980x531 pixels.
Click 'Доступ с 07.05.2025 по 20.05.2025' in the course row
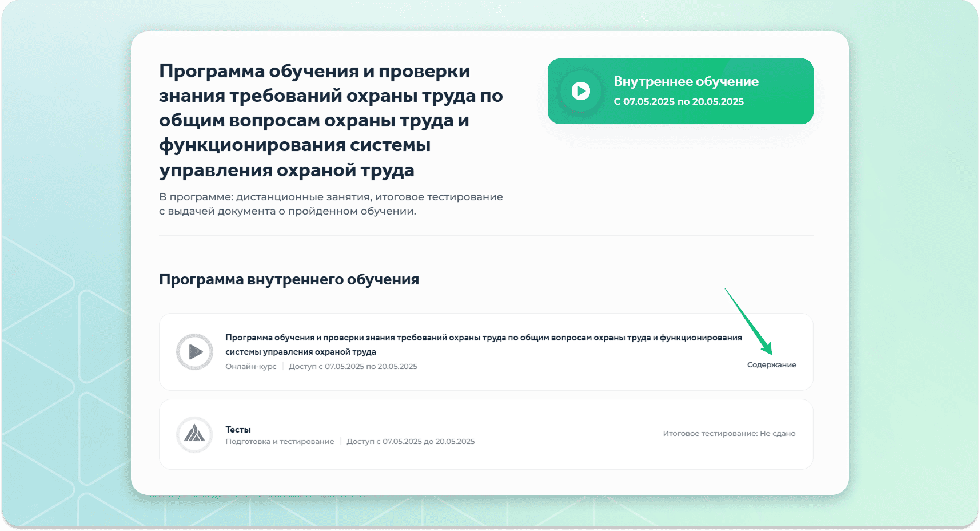click(353, 367)
